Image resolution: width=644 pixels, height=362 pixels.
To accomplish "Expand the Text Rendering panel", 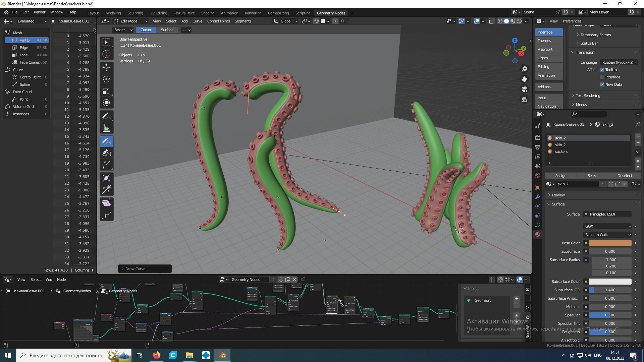I will (x=588, y=96).
